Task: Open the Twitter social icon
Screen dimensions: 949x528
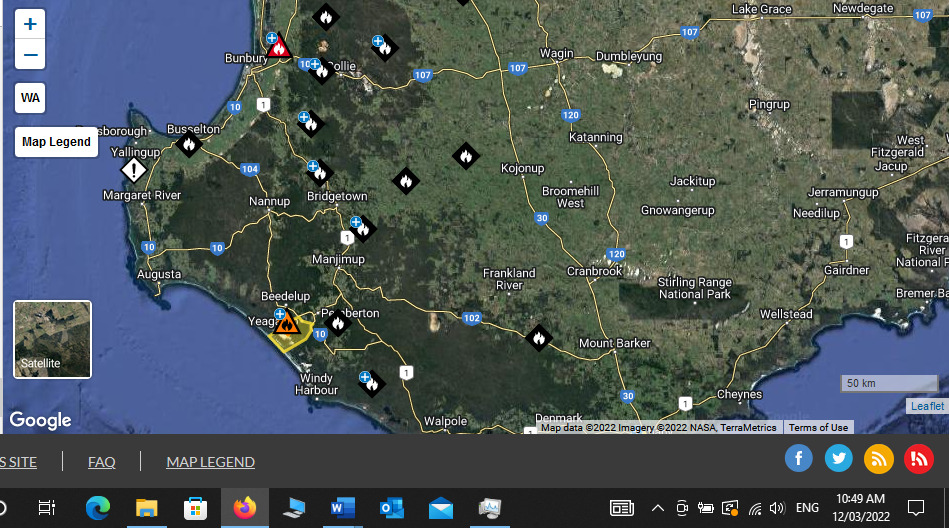Action: [838, 458]
